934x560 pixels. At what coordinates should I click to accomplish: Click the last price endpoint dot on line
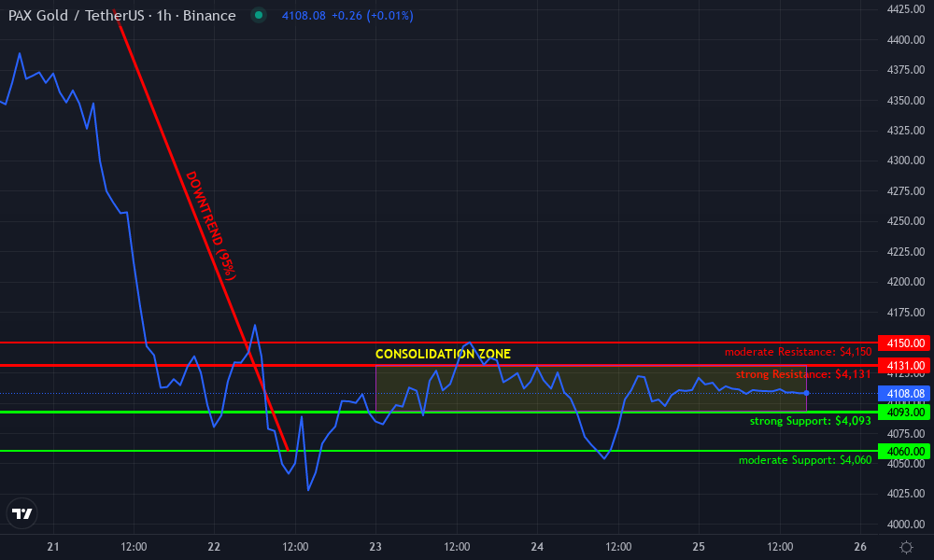[806, 393]
